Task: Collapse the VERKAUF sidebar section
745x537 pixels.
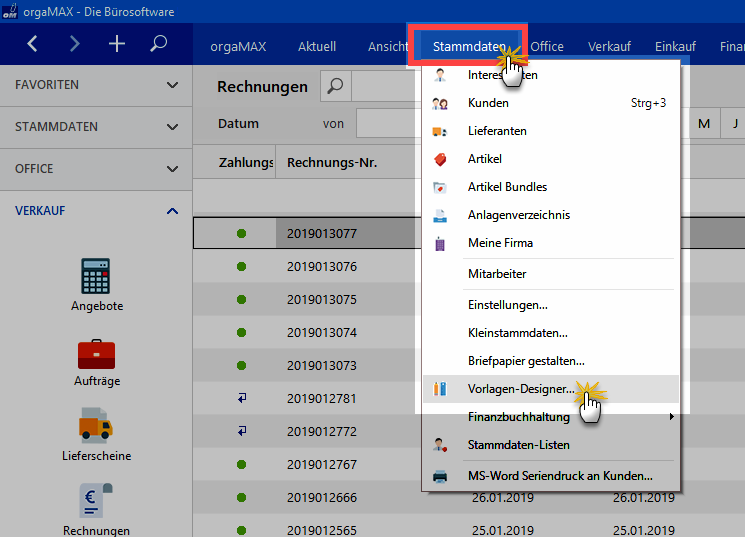Action: point(96,211)
